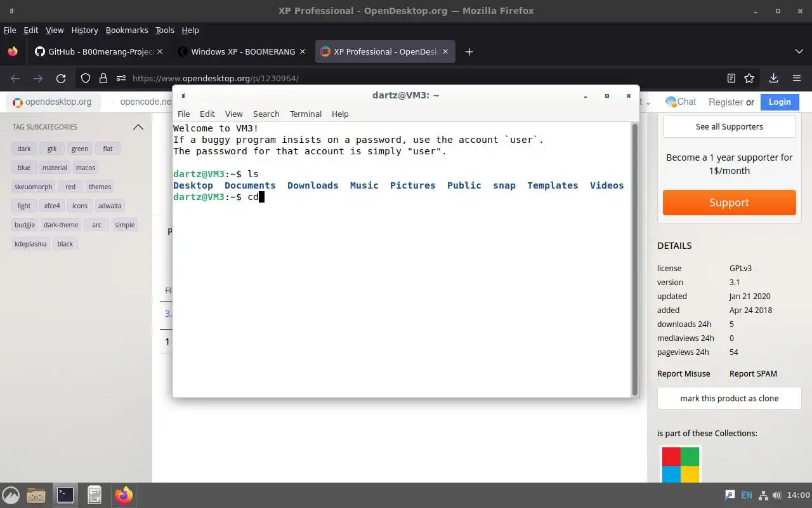Screen dimensions: 812x508
Task: Click the Register link
Action: pyautogui.click(x=726, y=102)
